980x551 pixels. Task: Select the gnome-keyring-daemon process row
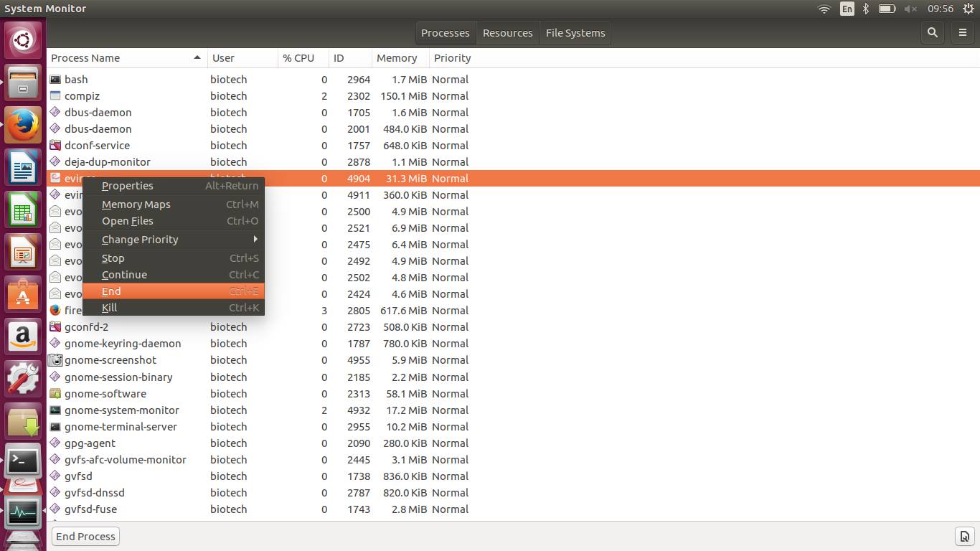click(513, 343)
